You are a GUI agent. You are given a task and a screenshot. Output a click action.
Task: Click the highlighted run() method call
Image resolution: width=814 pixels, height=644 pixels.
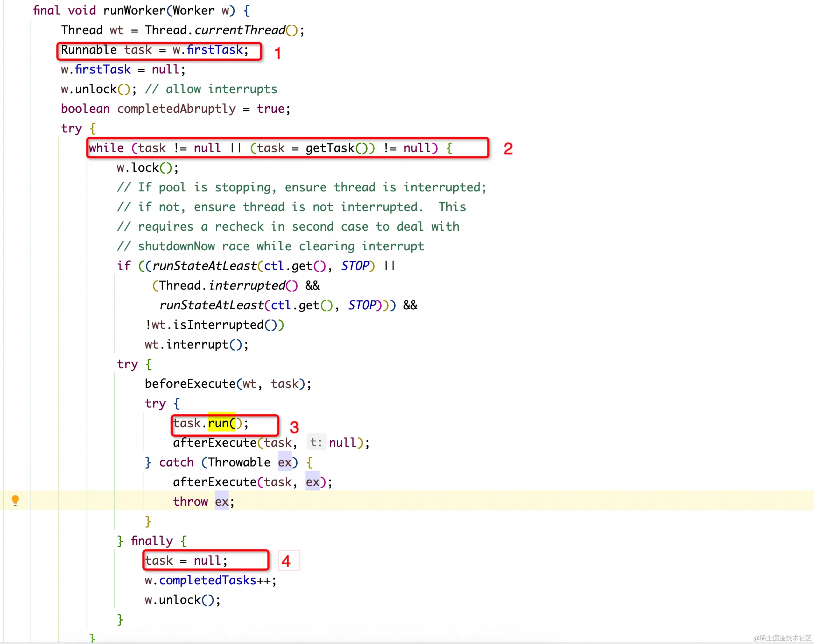click(222, 423)
